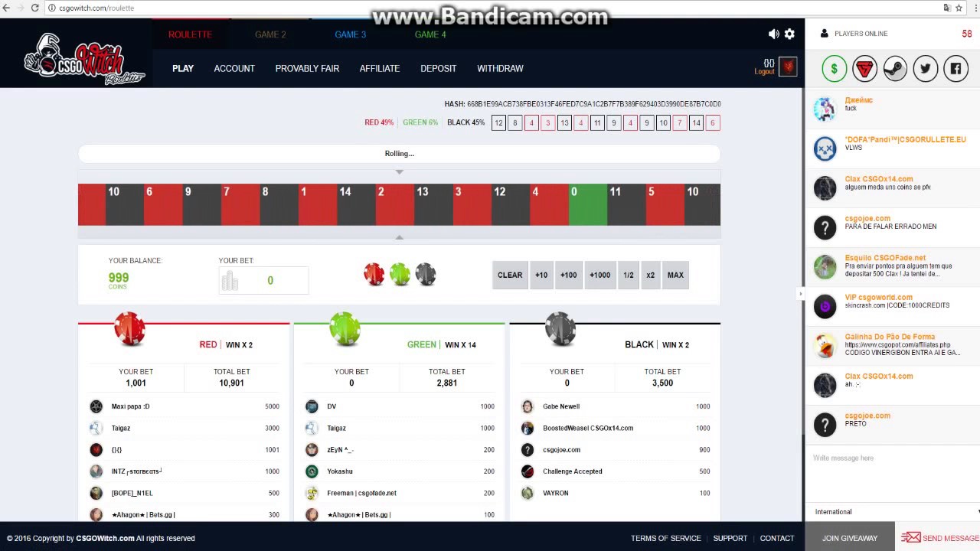Open the CONTACT footer link
Screen dimensions: 980x551
click(x=777, y=538)
